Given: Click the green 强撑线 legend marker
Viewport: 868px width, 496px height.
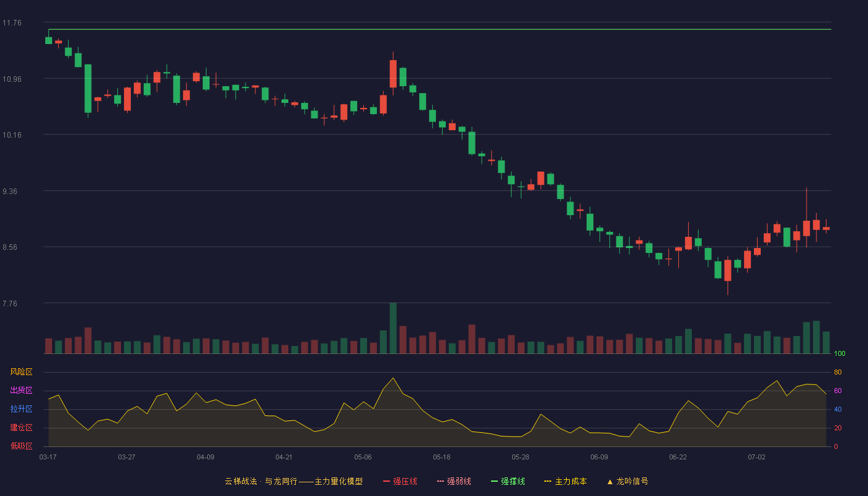Looking at the screenshot, I should [x=494, y=481].
